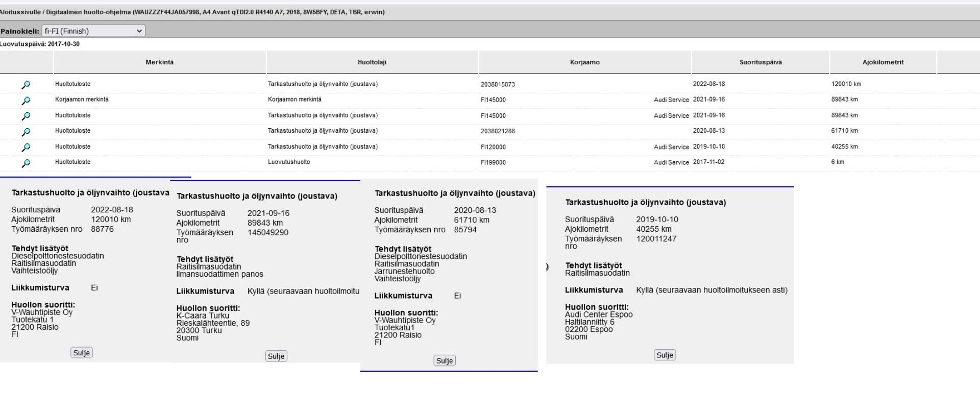Click work order number 85794
Screen dimensions: 980x414
pos(465,230)
